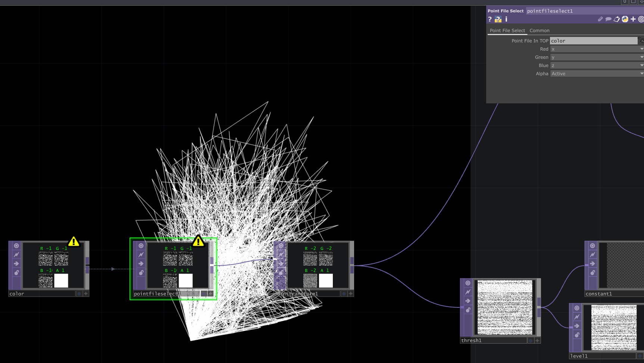Click warning triangle on color node
The width and height of the screenshot is (644, 363).
click(74, 242)
